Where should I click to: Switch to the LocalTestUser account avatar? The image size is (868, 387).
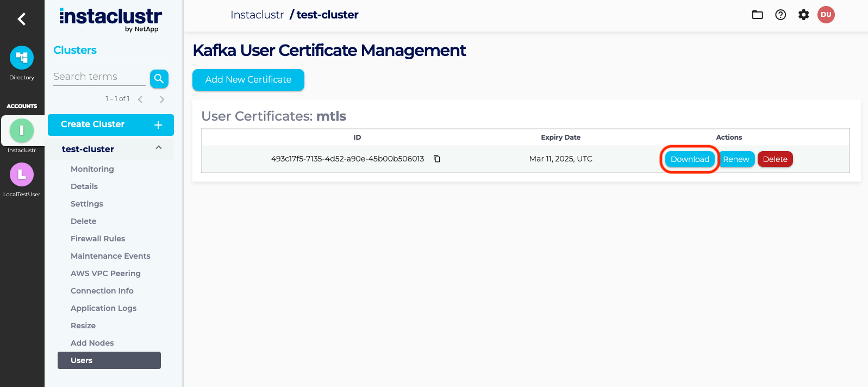22,174
